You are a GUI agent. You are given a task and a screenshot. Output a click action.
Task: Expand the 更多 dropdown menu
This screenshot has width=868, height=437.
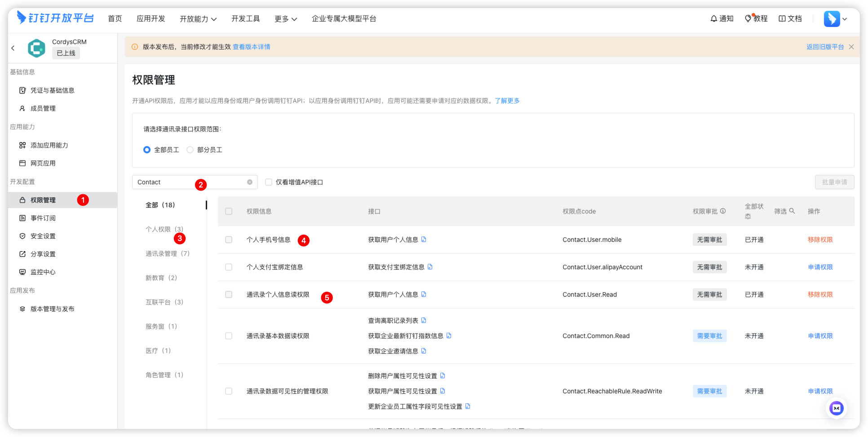(285, 19)
